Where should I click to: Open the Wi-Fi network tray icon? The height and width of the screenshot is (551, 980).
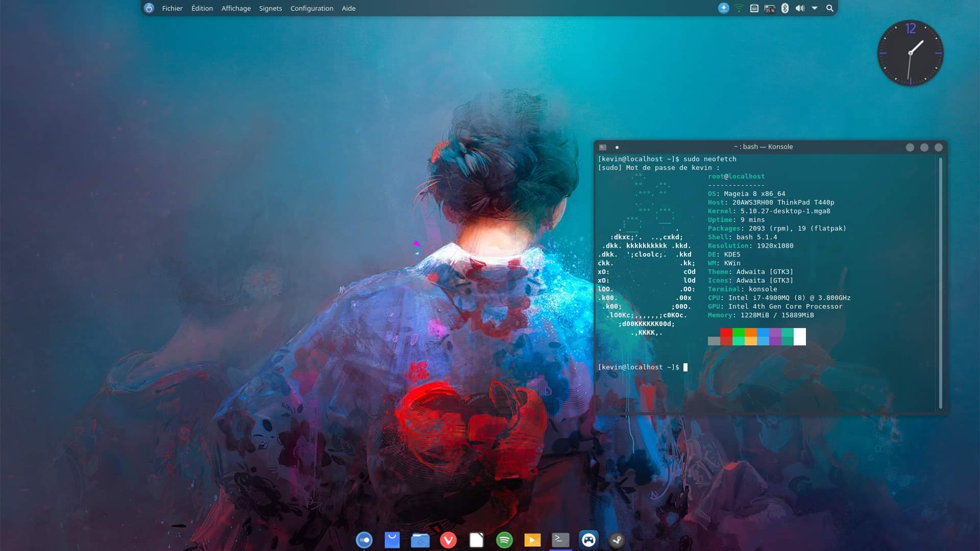click(x=739, y=8)
